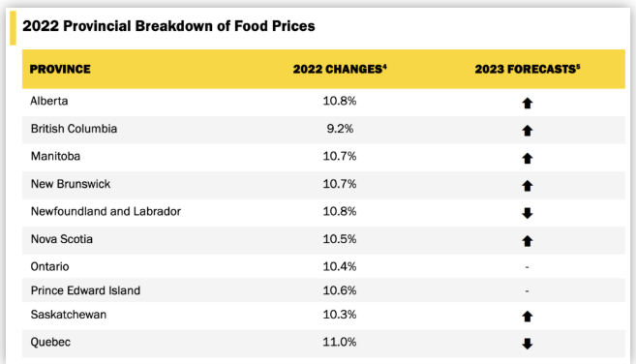636x364 pixels.
Task: Click Quebec's down arrow forecast icon
Action: (x=527, y=344)
